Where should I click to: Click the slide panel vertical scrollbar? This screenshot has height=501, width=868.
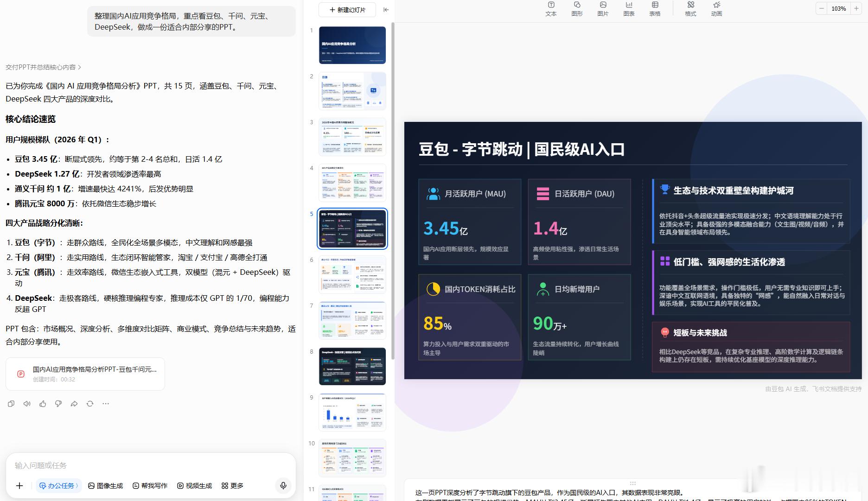(393, 190)
